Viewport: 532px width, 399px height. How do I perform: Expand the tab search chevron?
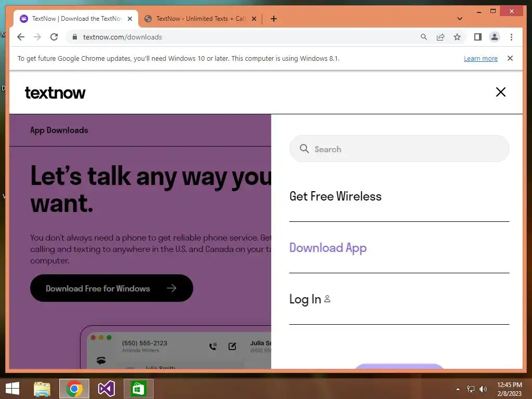click(x=460, y=19)
